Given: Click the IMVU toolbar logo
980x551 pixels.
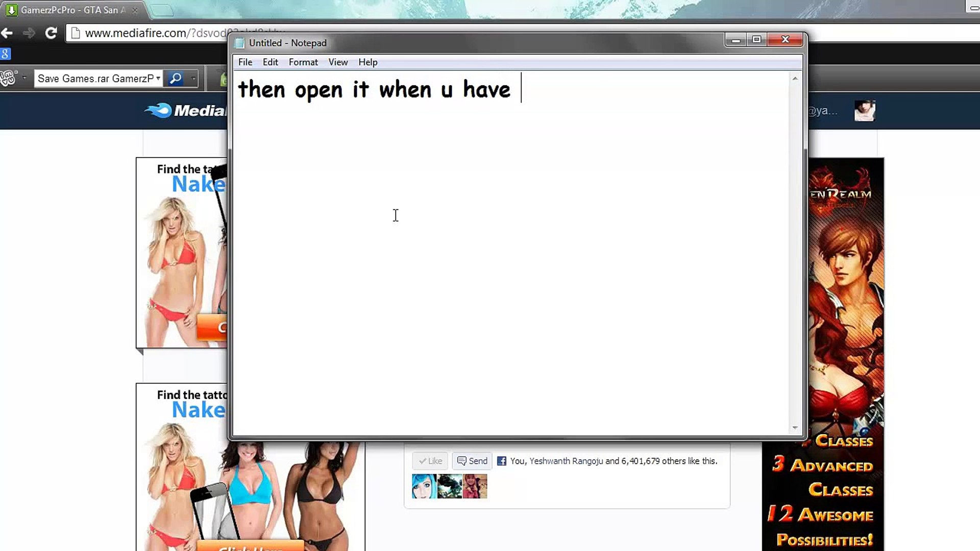Looking at the screenshot, I should tap(8, 78).
